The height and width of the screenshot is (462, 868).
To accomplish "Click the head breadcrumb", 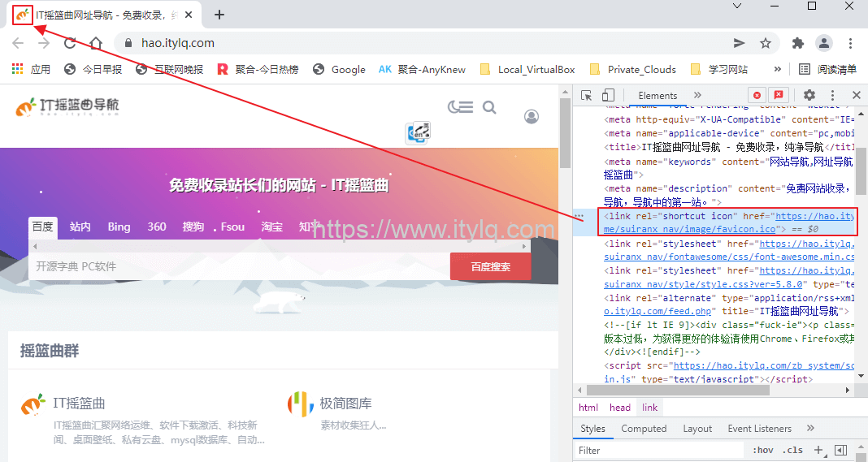I will 619,408.
